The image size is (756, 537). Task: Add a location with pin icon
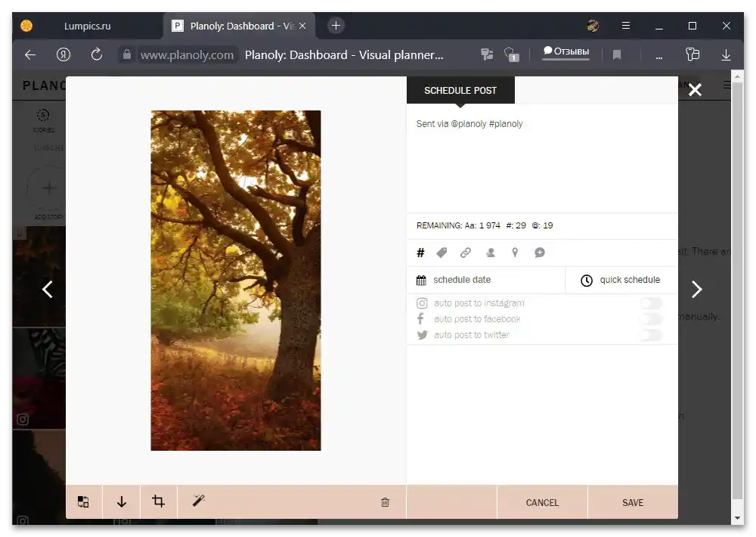tap(515, 253)
